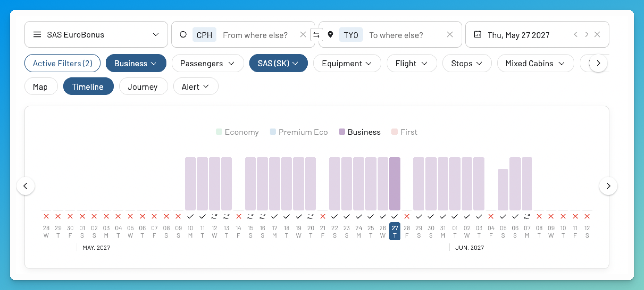Click the refresh icon under May 20
Screen dimensions: 644x290
tap(311, 217)
